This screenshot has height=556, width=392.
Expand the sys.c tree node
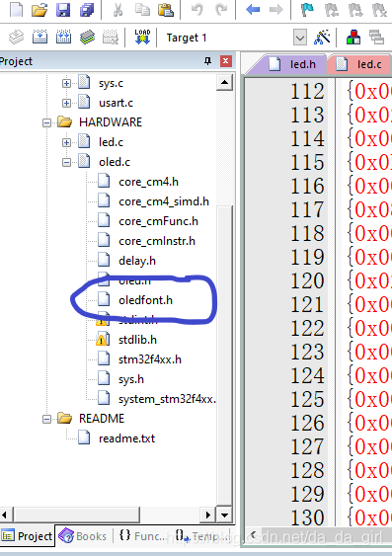click(x=66, y=83)
